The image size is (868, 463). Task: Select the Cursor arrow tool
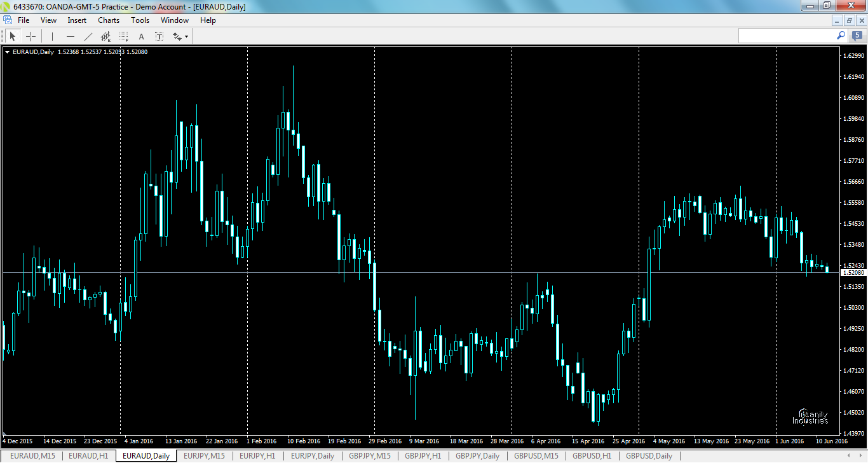pos(12,36)
